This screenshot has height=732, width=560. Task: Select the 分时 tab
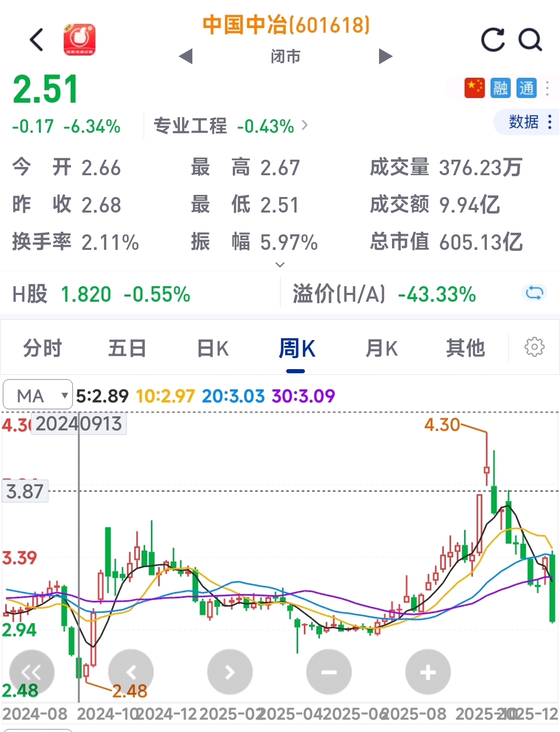[x=43, y=348]
